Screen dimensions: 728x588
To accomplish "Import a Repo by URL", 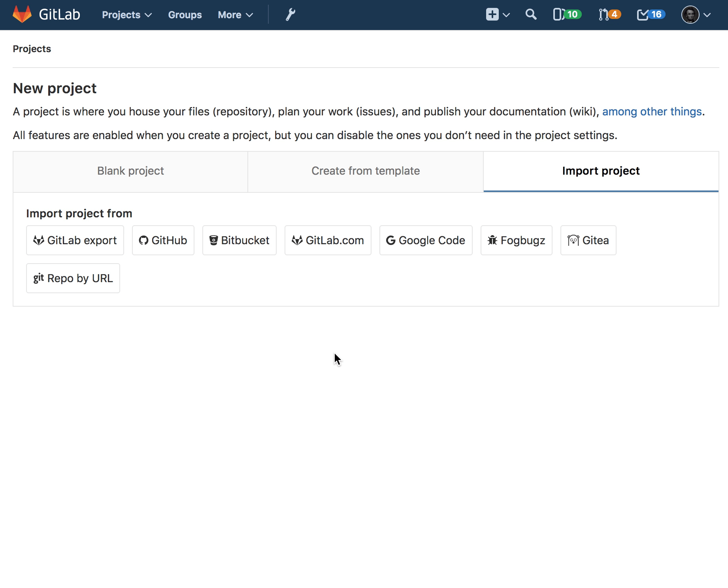I will tap(73, 278).
